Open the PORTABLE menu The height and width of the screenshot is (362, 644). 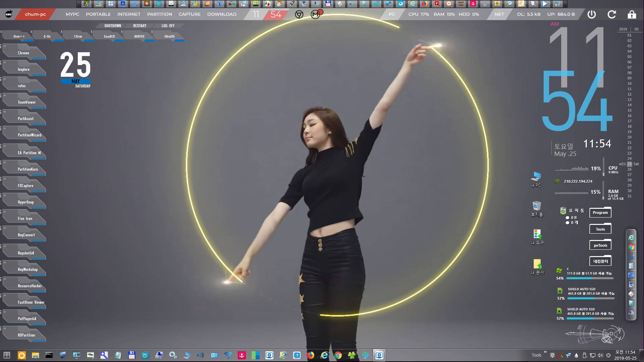98,14
